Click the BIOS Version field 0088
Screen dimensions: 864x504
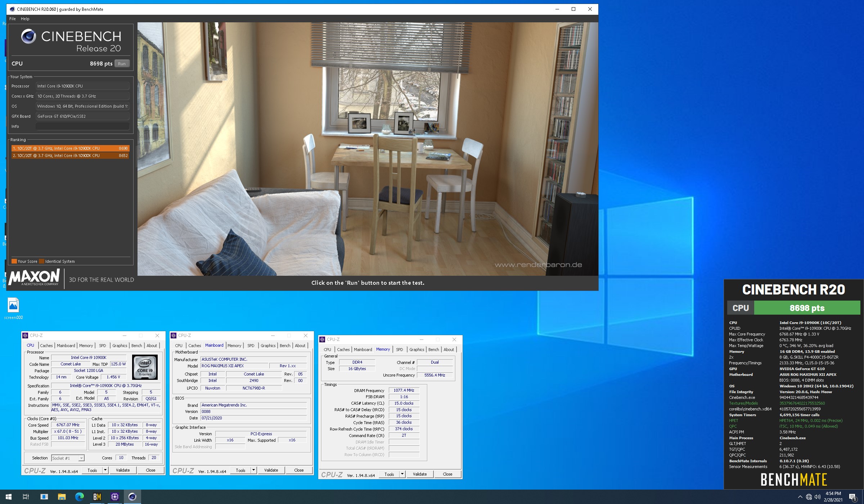tap(254, 411)
